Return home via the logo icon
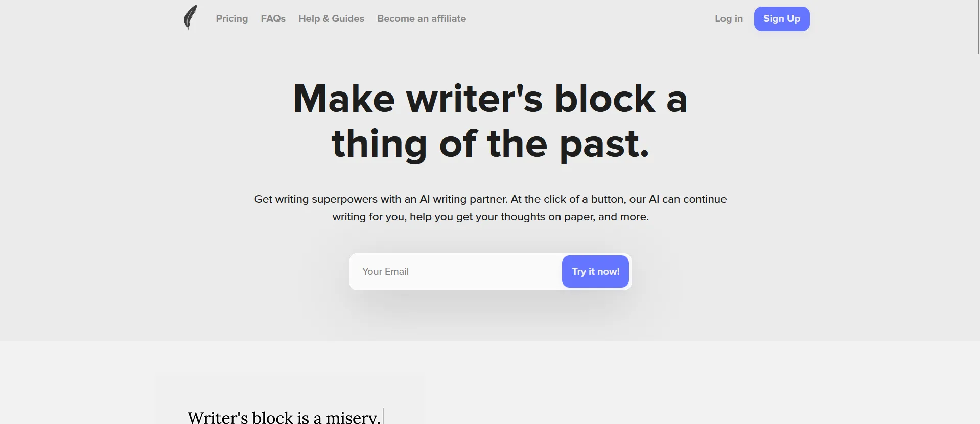 click(190, 17)
